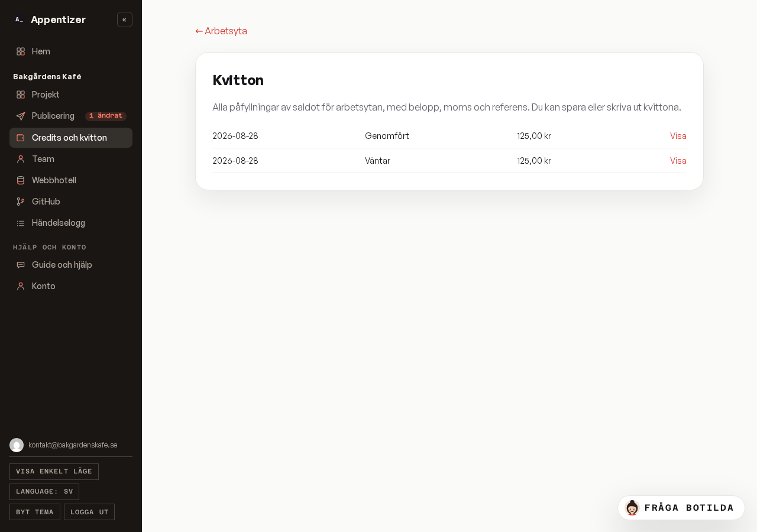Collapse the sidebar with the double chevron
Image resolution: width=757 pixels, height=532 pixels.
pos(125,20)
